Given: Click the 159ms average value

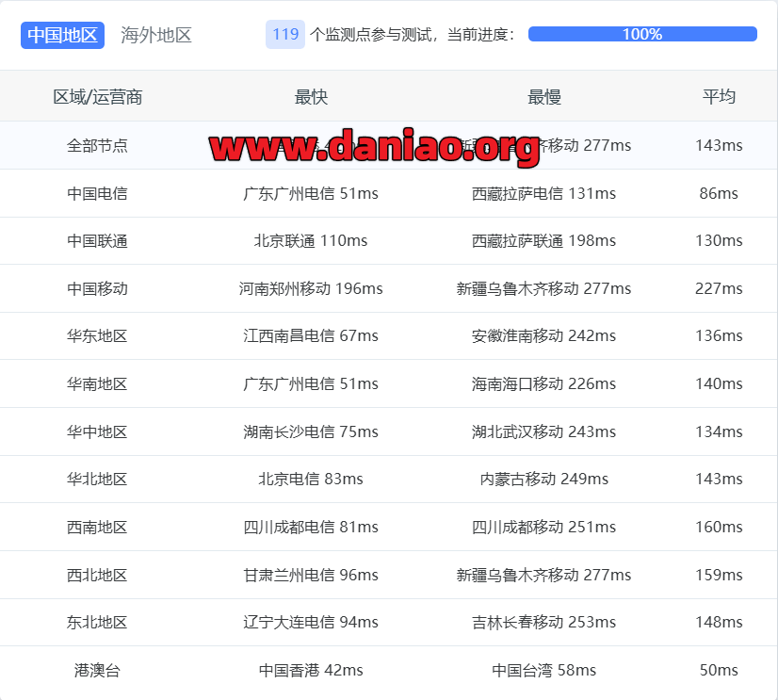Looking at the screenshot, I should pos(719,575).
